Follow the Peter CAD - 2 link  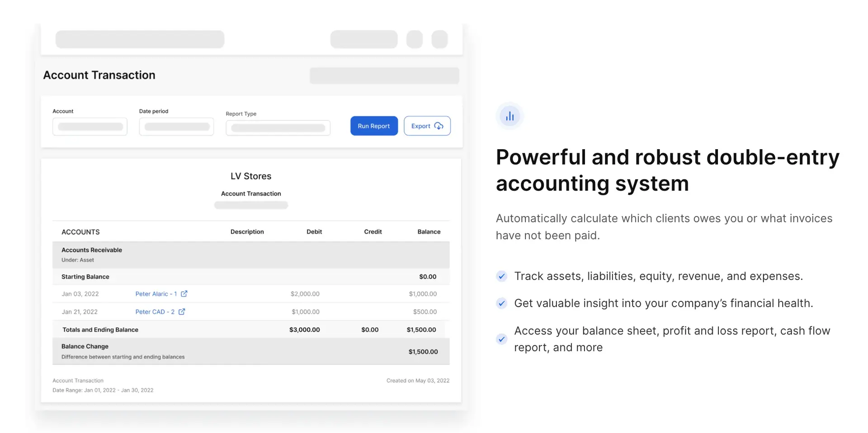pyautogui.click(x=154, y=311)
